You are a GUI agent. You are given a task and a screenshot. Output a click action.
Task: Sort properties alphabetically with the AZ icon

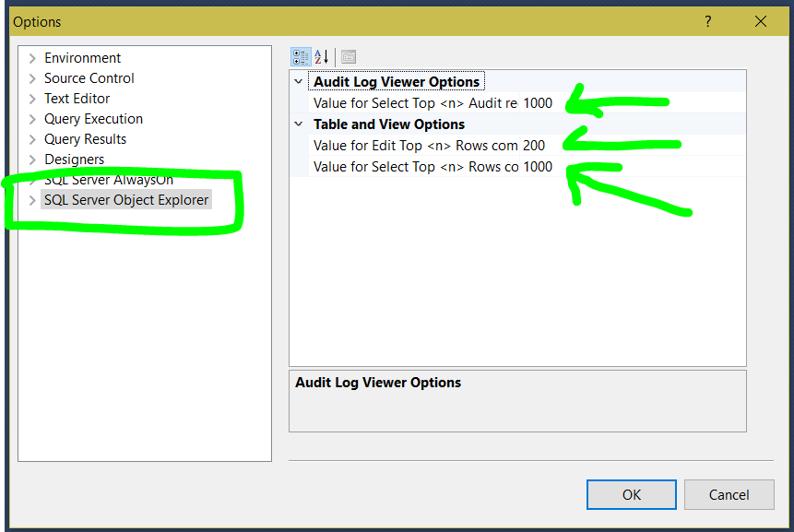point(322,56)
